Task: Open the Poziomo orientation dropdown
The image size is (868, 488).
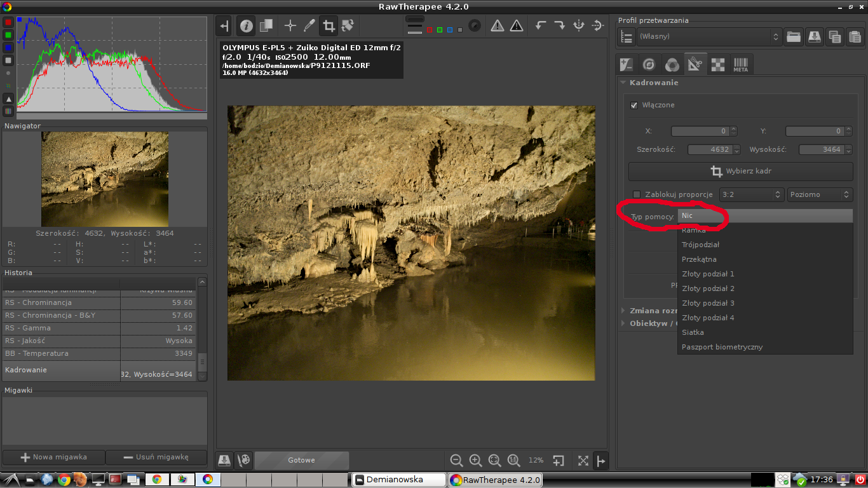Action: click(820, 194)
